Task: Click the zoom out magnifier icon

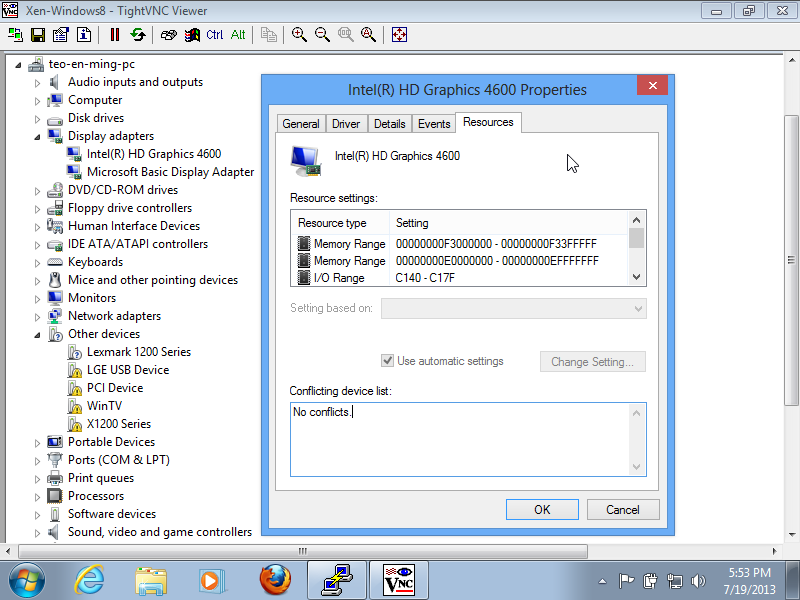Action: tap(322, 34)
